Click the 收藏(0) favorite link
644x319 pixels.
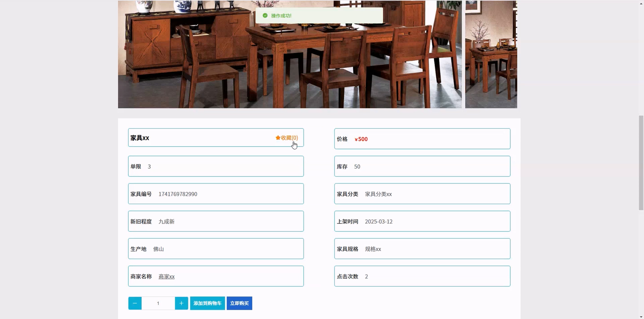pyautogui.click(x=289, y=138)
